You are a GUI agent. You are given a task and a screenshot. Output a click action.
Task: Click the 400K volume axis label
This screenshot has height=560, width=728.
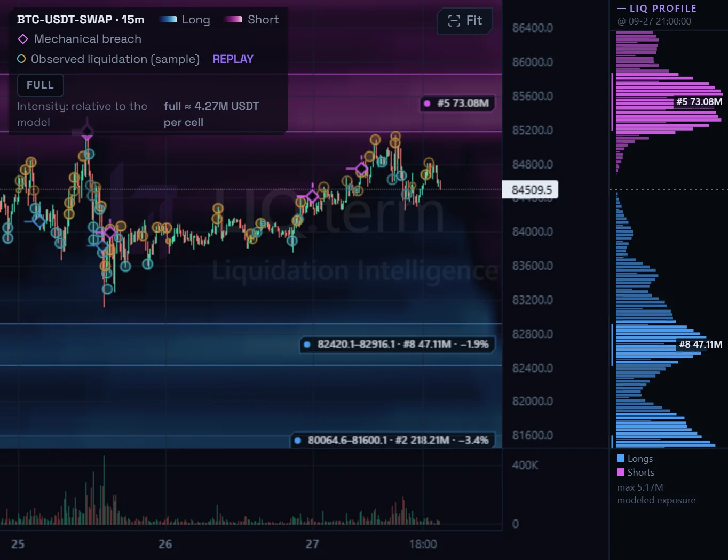(525, 466)
